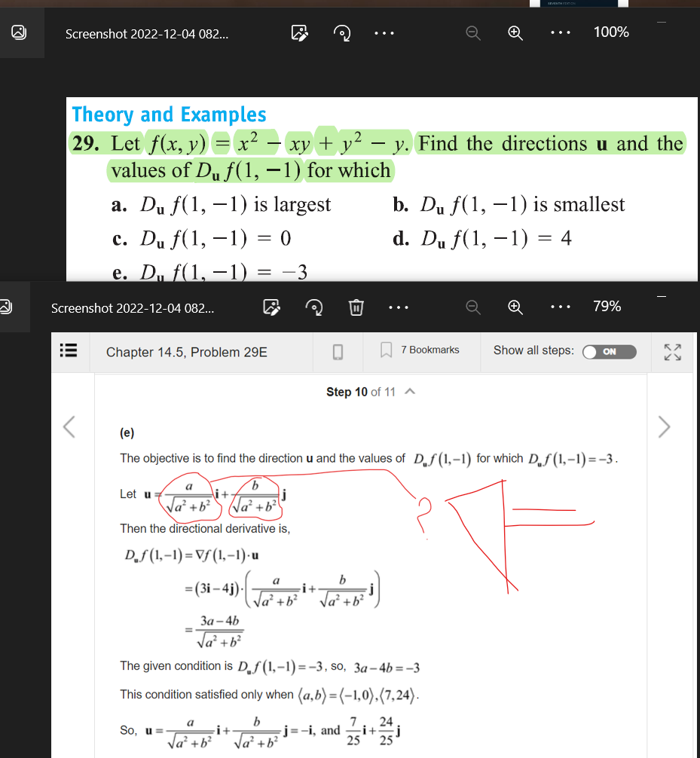The height and width of the screenshot is (758, 700).
Task: Collapse Step 10 using its chevron
Action: click(x=408, y=391)
